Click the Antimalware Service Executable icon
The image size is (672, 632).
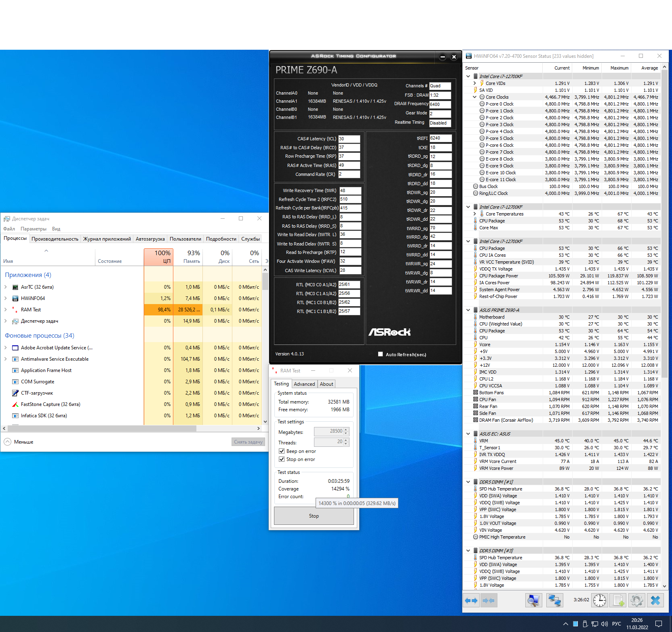click(x=15, y=359)
